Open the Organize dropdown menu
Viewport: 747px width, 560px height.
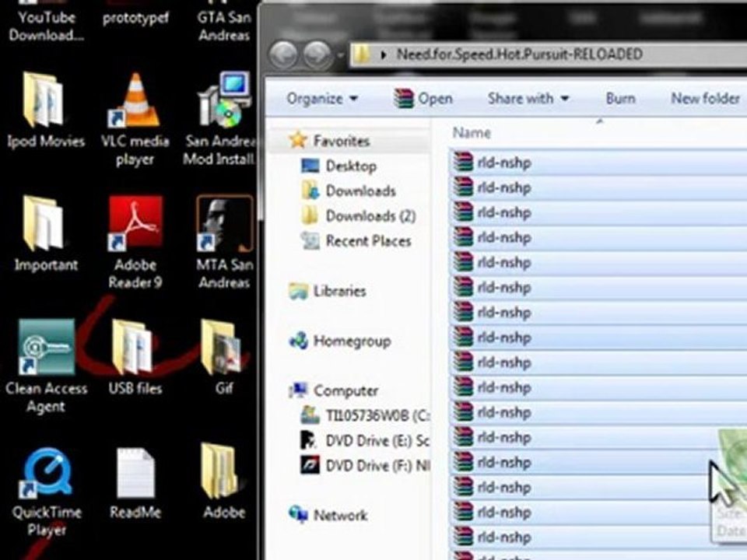click(322, 99)
